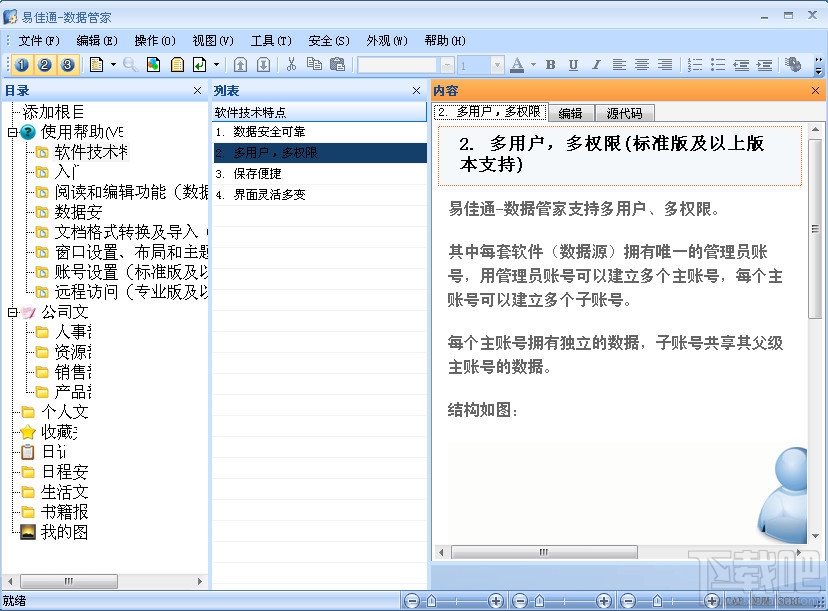Click minus button of middle status slider
Image resolution: width=828 pixels, height=611 pixels.
pos(520,601)
